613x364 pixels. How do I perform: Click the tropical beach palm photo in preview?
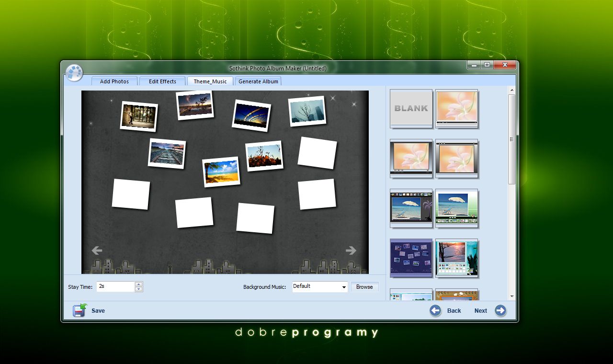click(221, 172)
